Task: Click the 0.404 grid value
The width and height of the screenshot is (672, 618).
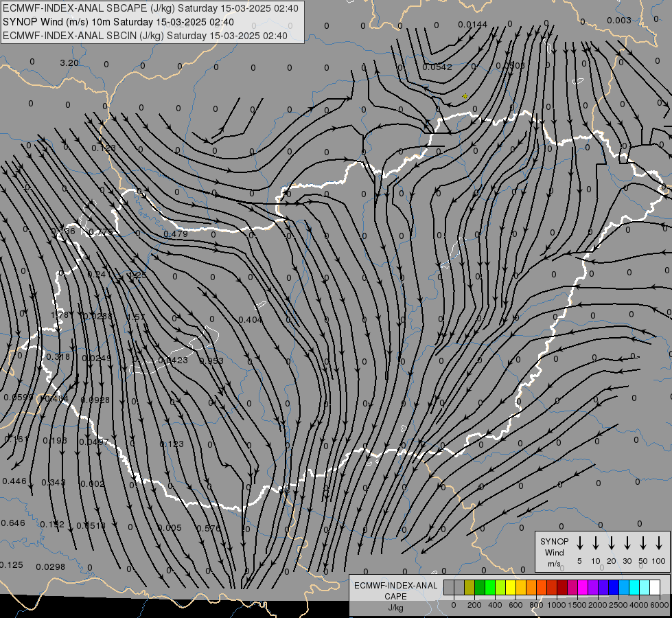Action: click(251, 319)
